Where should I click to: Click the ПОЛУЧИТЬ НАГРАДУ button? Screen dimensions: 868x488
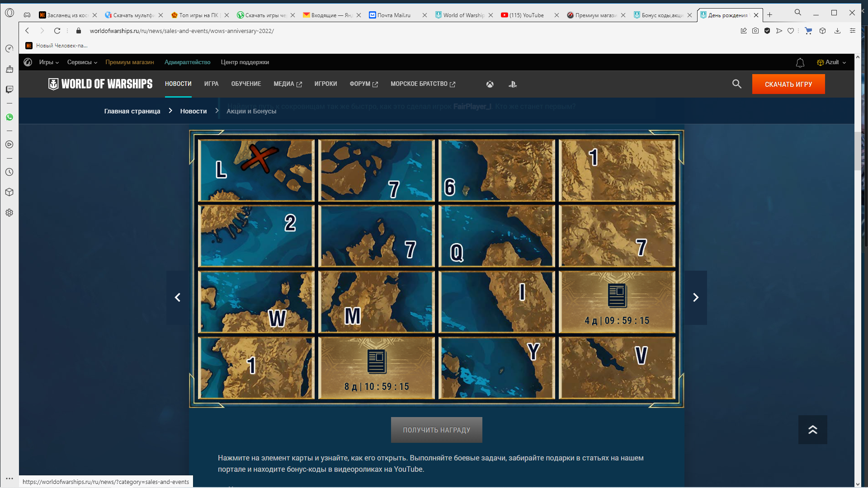[x=437, y=430]
